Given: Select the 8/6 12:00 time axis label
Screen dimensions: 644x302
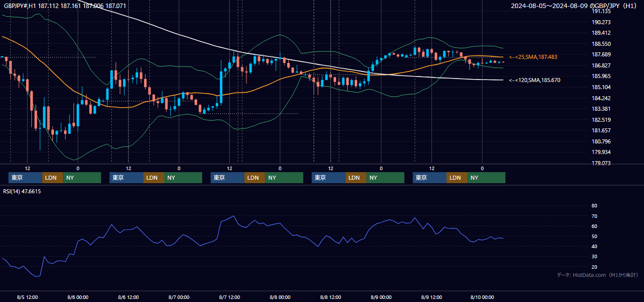Looking at the screenshot, I should [x=128, y=297].
